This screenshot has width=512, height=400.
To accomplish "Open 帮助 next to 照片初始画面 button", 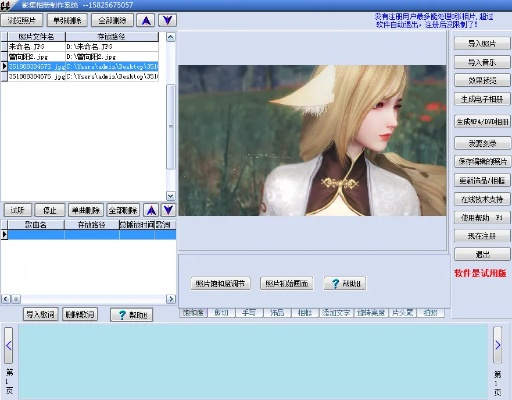I will (345, 283).
